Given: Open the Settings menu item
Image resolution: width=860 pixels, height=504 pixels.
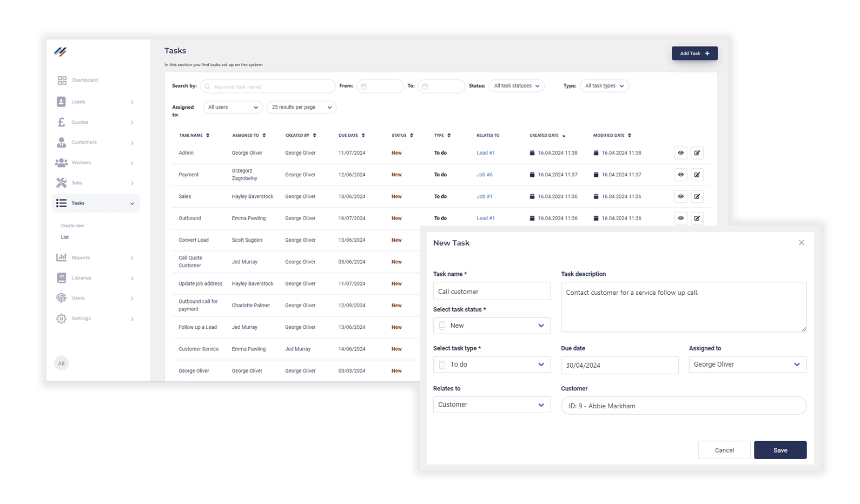Looking at the screenshot, I should [x=81, y=319].
